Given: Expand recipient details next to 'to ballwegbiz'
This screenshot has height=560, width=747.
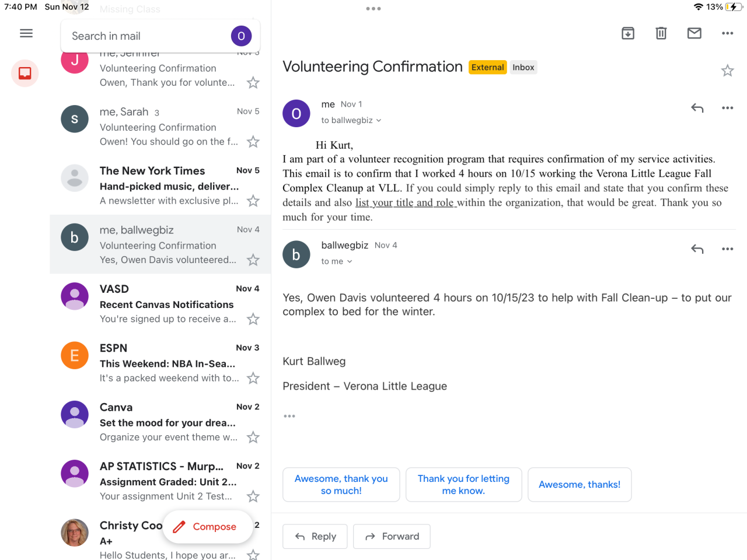Looking at the screenshot, I should tap(379, 121).
